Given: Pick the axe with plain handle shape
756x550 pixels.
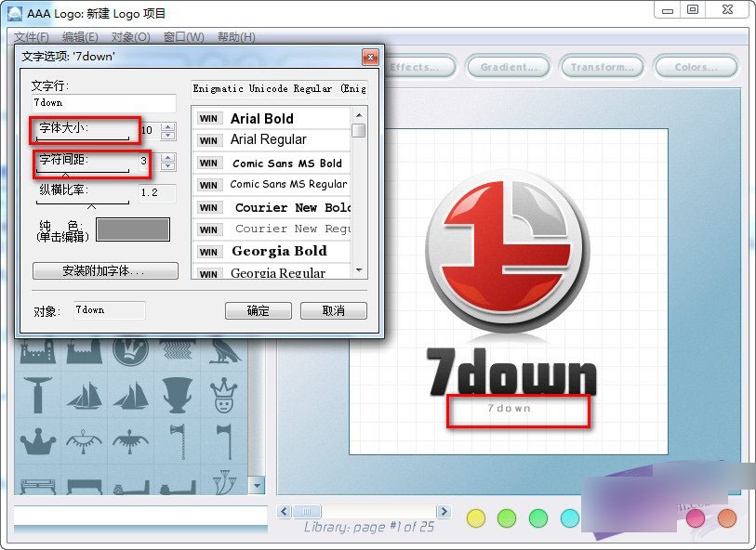Looking at the screenshot, I should [225, 441].
